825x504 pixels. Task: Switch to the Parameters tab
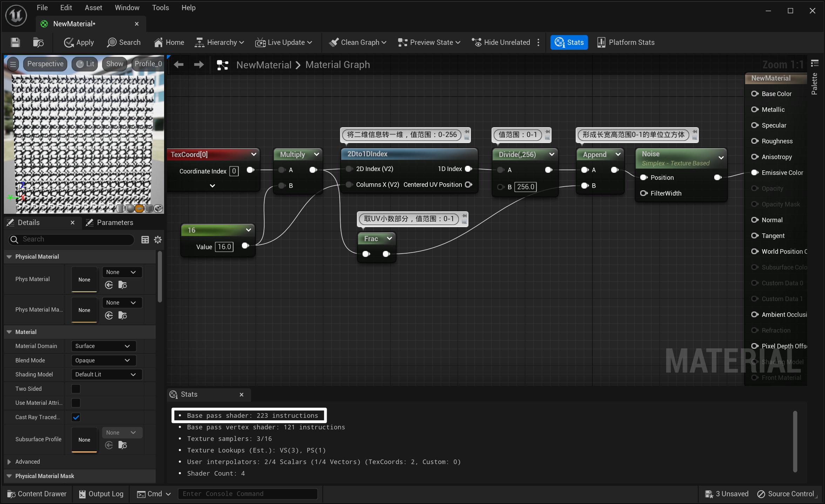click(x=114, y=223)
